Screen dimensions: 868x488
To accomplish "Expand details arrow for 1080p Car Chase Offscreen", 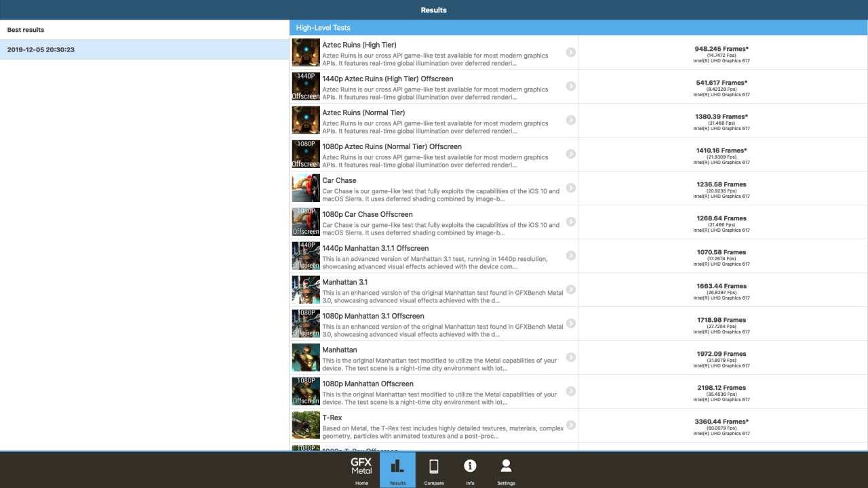I will (571, 222).
